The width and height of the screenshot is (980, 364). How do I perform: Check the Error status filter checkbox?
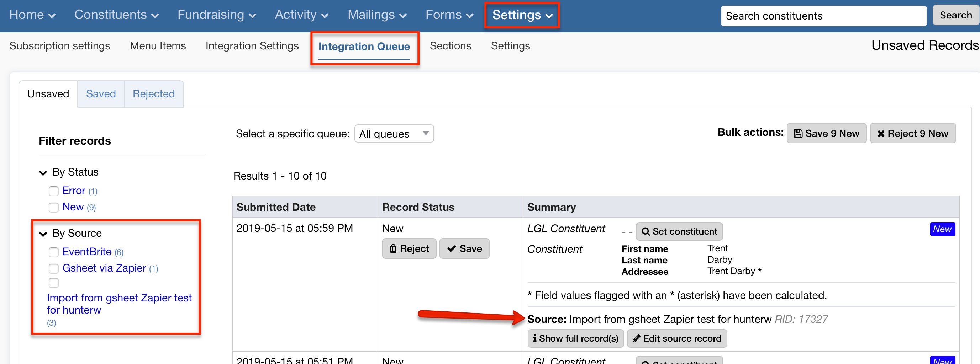click(54, 191)
